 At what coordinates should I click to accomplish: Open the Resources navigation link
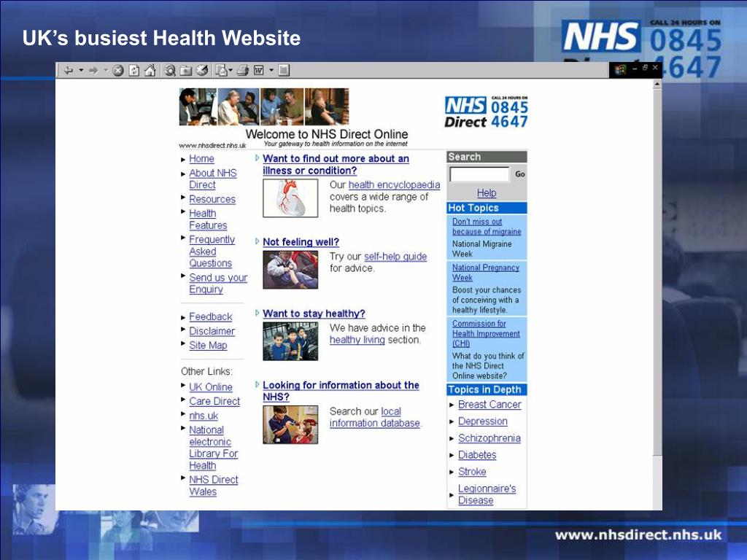(x=212, y=199)
